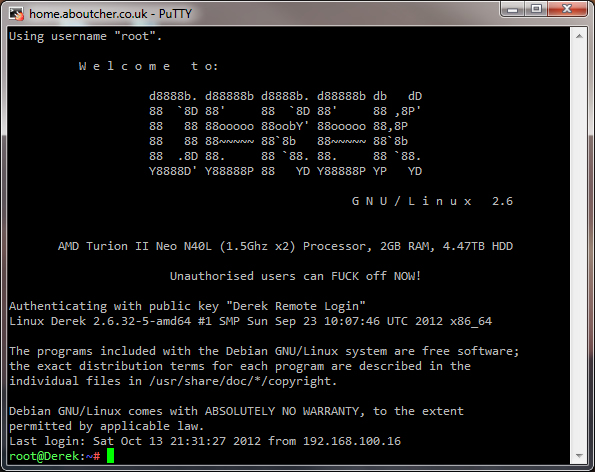Image resolution: width=595 pixels, height=472 pixels.
Task: Click the "Derek Remote Login" key line
Action: pos(187,306)
